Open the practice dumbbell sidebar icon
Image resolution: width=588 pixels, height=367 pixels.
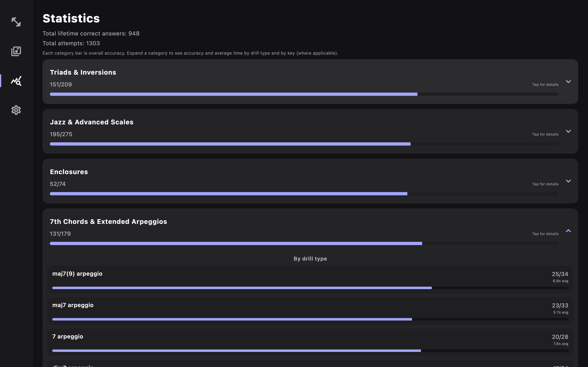16,22
